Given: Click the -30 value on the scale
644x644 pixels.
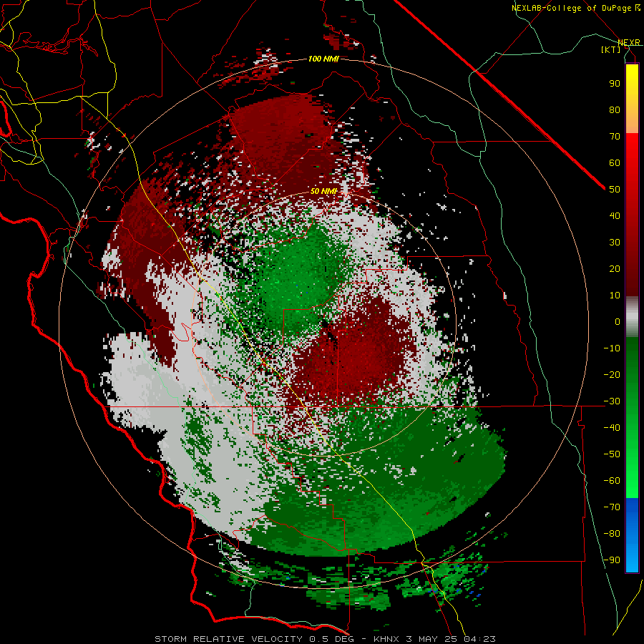Looking at the screenshot, I should click(x=612, y=401).
